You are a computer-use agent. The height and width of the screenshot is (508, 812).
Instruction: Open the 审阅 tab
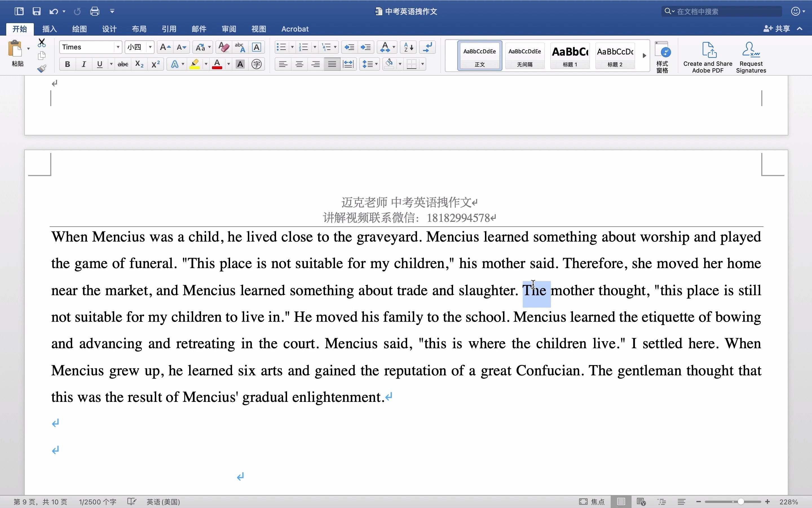229,29
